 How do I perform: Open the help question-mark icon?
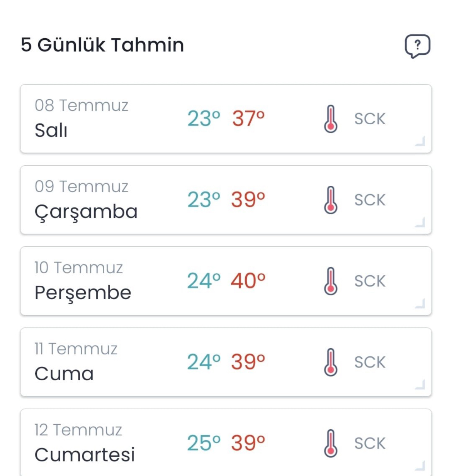[x=417, y=46]
